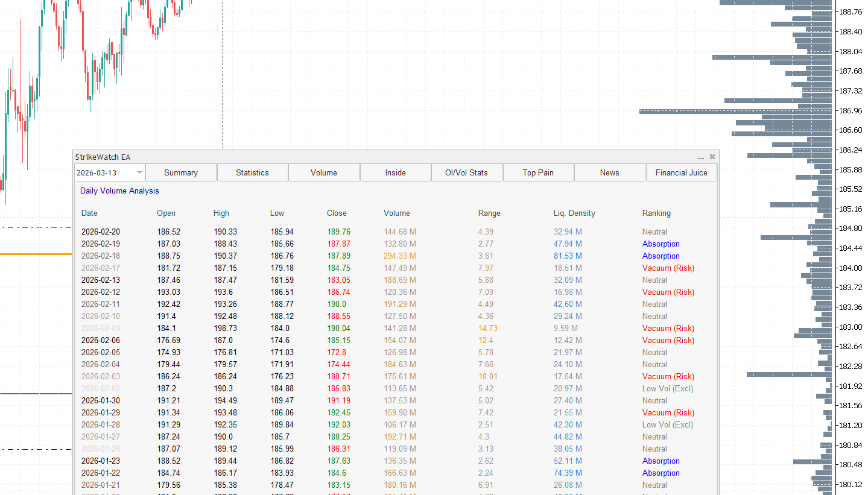Viewport: 868px width, 495px height.
Task: Select Absorption ranking on the 2026-01-23 row
Action: click(661, 461)
